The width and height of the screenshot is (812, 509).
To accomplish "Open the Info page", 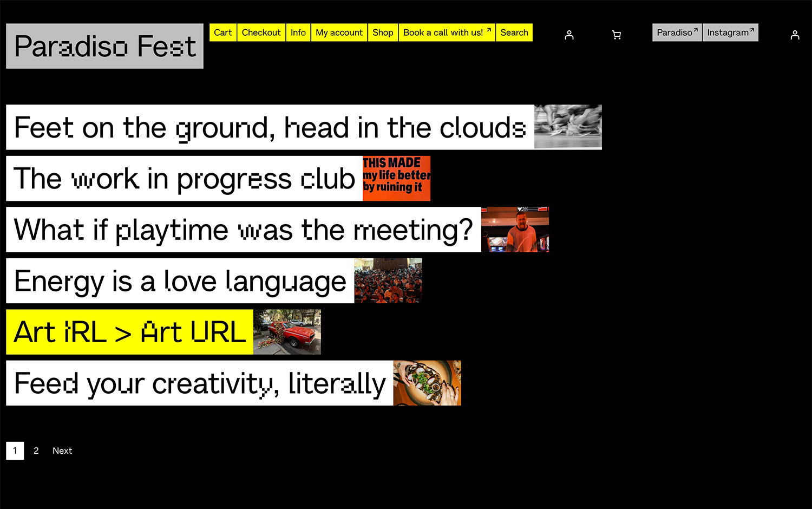I will click(x=298, y=32).
